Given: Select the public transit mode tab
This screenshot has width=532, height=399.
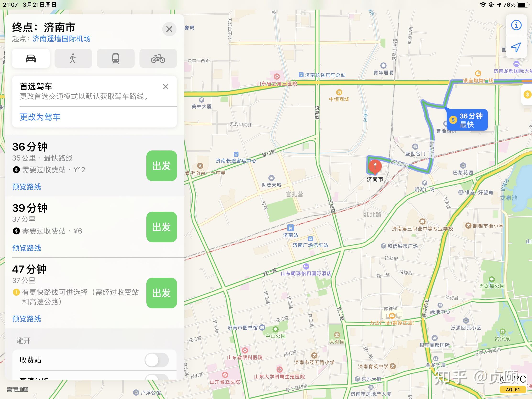Looking at the screenshot, I should click(116, 58).
